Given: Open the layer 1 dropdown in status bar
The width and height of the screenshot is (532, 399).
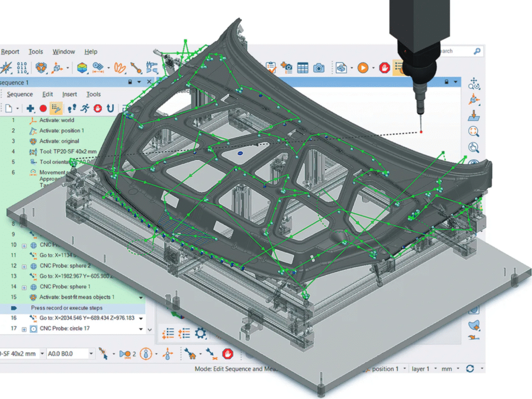Looking at the screenshot, I should tap(436, 369).
